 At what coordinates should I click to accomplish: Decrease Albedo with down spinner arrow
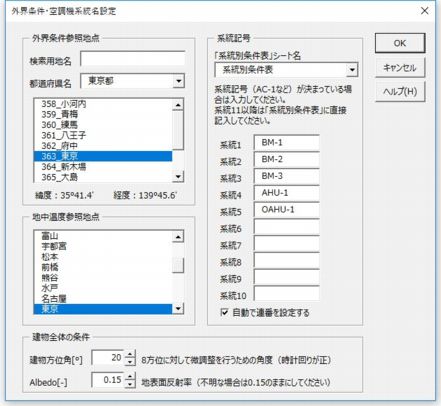130,385
